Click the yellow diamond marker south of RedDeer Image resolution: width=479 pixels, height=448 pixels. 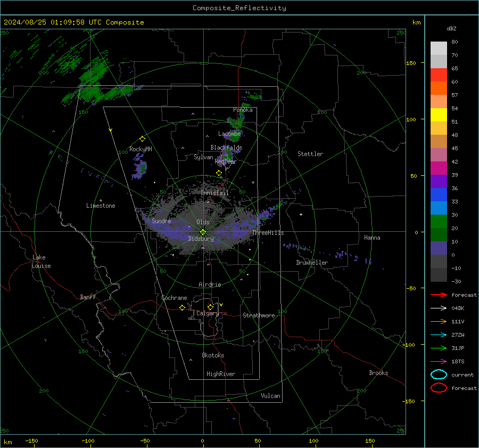pos(219,173)
